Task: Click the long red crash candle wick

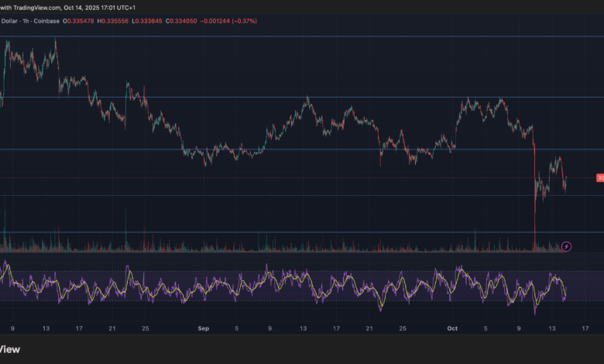Action: pyautogui.click(x=535, y=225)
